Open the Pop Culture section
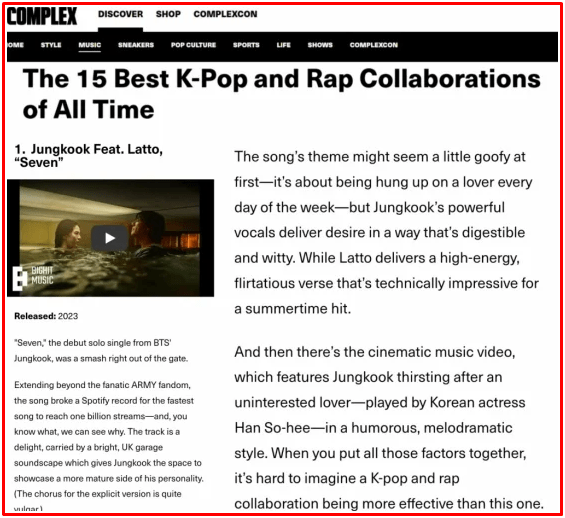This screenshot has height=518, width=565. click(193, 45)
